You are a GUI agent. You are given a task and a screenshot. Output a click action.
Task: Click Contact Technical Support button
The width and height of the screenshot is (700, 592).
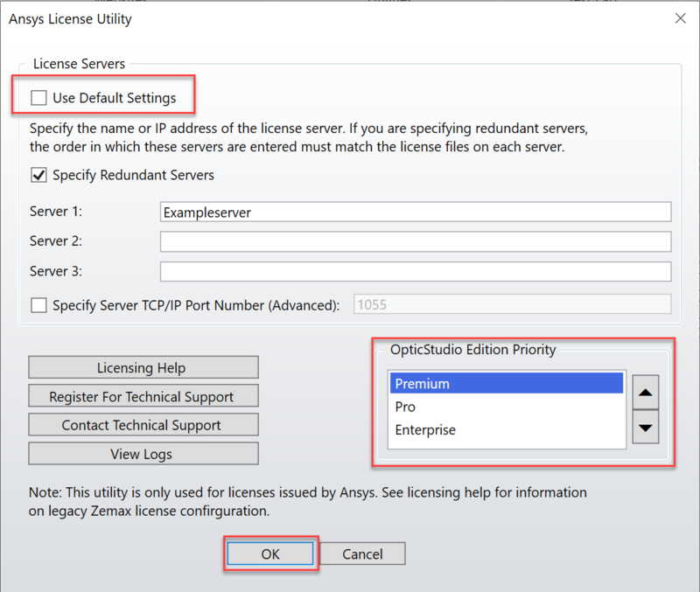point(143,425)
